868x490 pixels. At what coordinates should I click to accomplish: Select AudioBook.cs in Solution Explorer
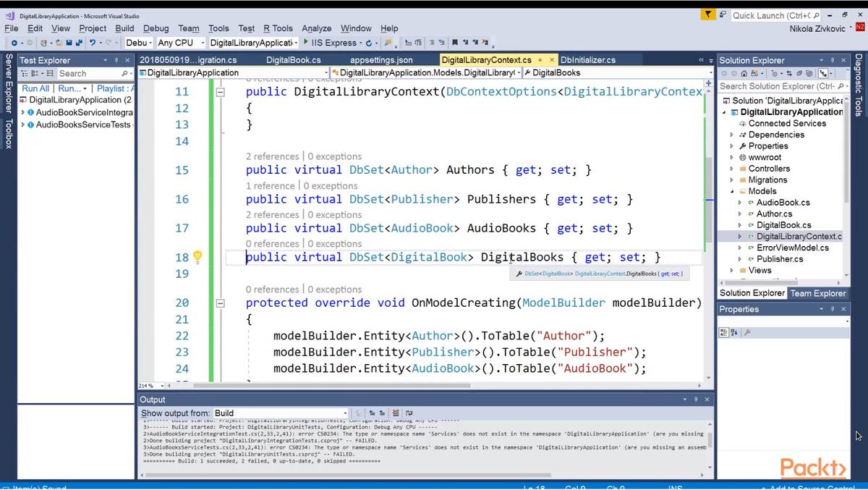tap(783, 203)
